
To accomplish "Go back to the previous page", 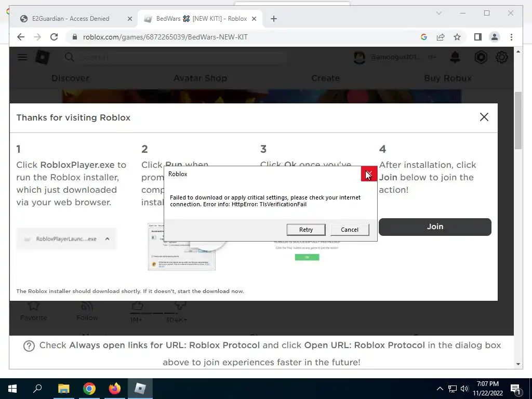I will [21, 37].
